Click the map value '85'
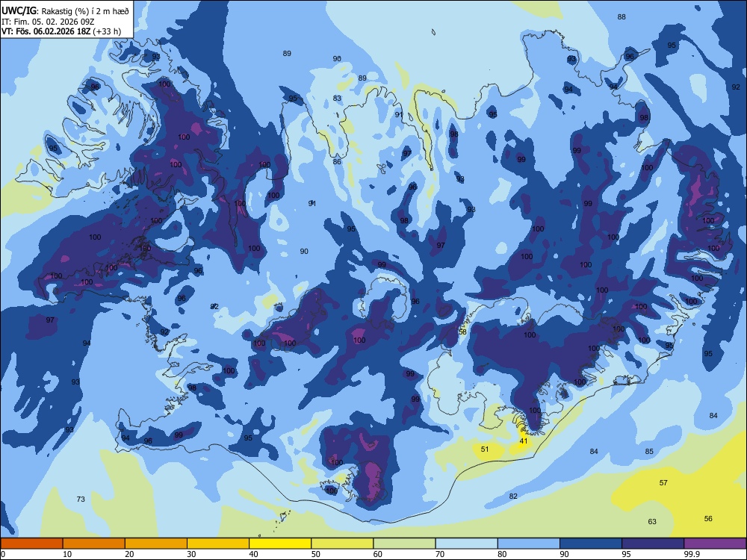This screenshot has height=560, width=747. (649, 452)
